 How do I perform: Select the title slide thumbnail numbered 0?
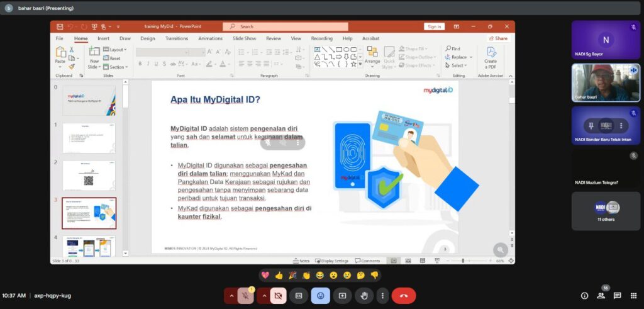[89, 100]
